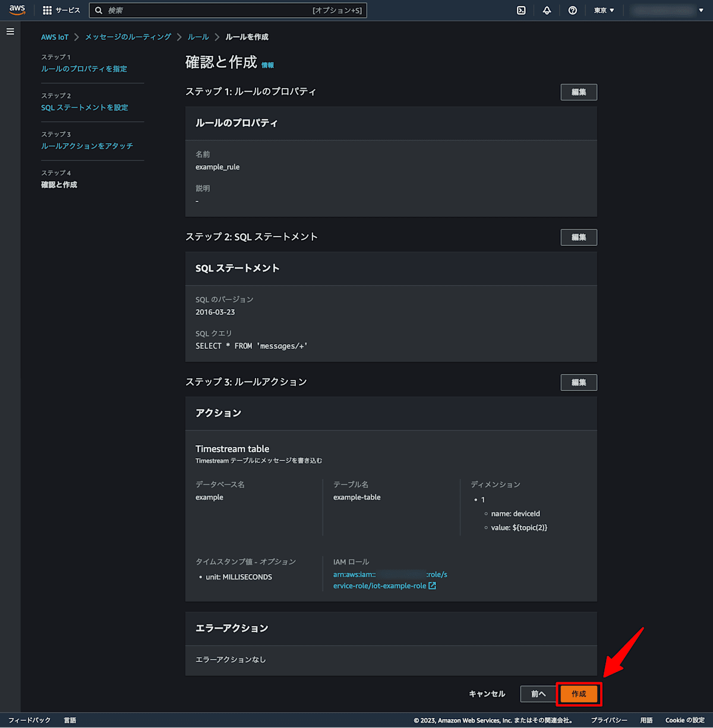Open the services grid menu
This screenshot has height=728, width=713.
tap(48, 10)
